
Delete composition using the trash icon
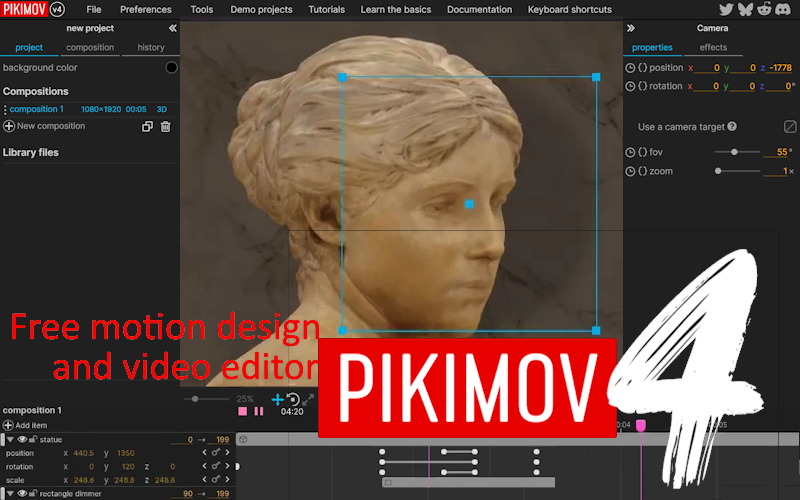[x=166, y=127]
